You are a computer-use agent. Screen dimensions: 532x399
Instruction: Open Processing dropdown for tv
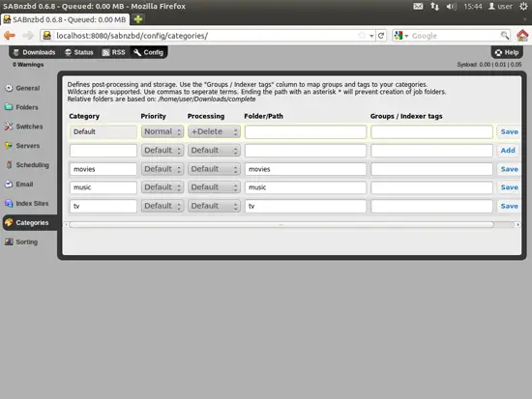214,206
